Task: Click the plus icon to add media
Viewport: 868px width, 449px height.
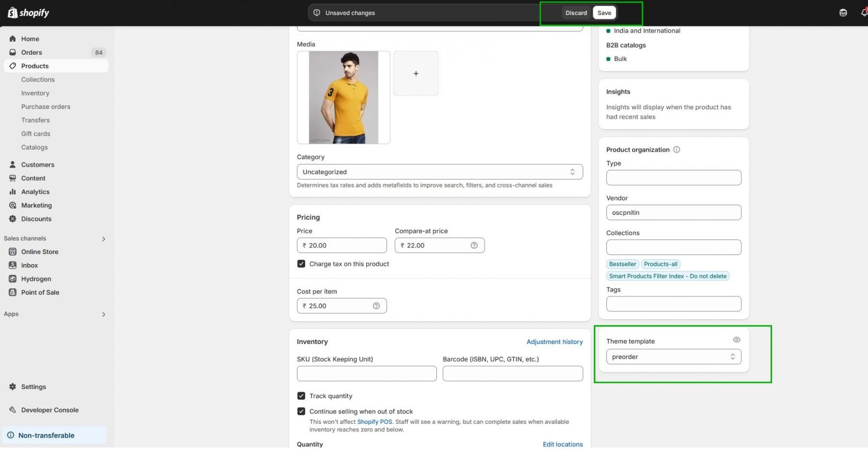Action: (x=416, y=73)
